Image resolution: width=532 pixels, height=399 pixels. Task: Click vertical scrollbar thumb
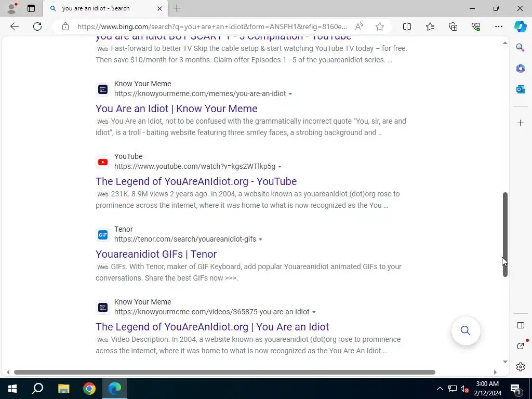point(505,234)
